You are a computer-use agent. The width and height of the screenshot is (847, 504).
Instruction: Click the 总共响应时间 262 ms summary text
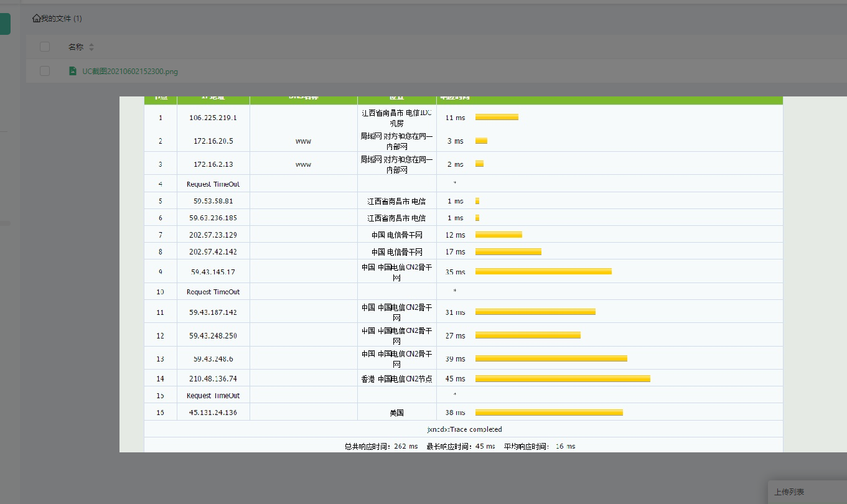381,446
